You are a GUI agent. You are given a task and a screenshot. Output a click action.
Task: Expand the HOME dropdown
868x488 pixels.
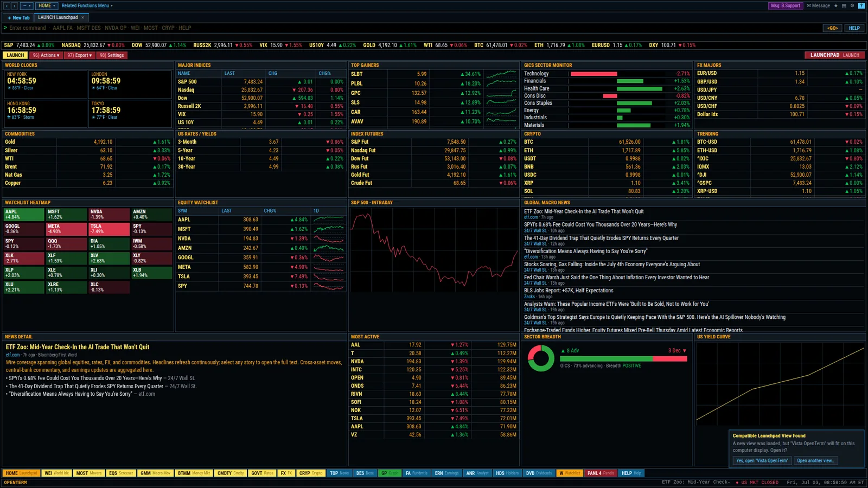47,5
